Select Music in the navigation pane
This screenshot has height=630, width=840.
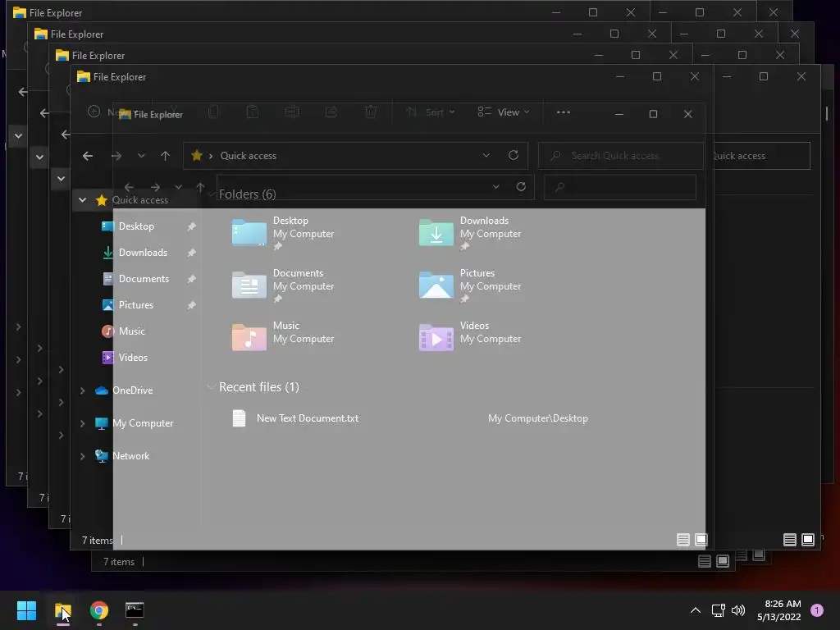[x=131, y=331]
